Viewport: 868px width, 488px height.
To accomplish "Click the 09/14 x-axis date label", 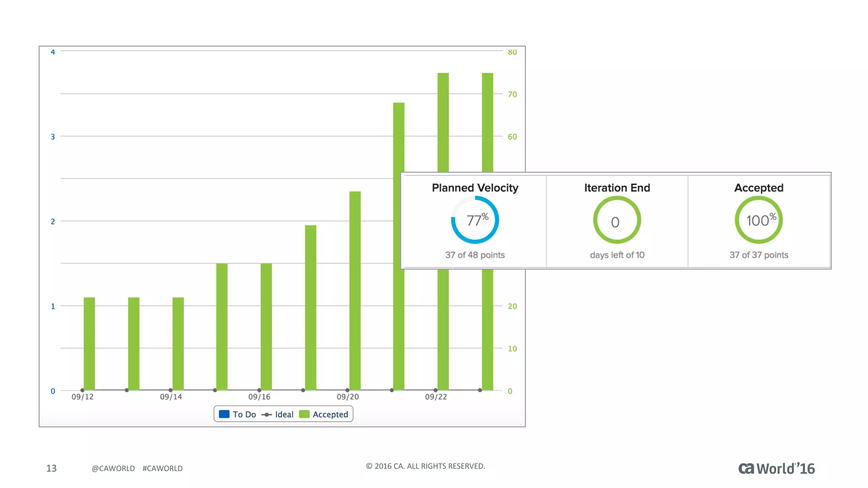I will point(171,397).
